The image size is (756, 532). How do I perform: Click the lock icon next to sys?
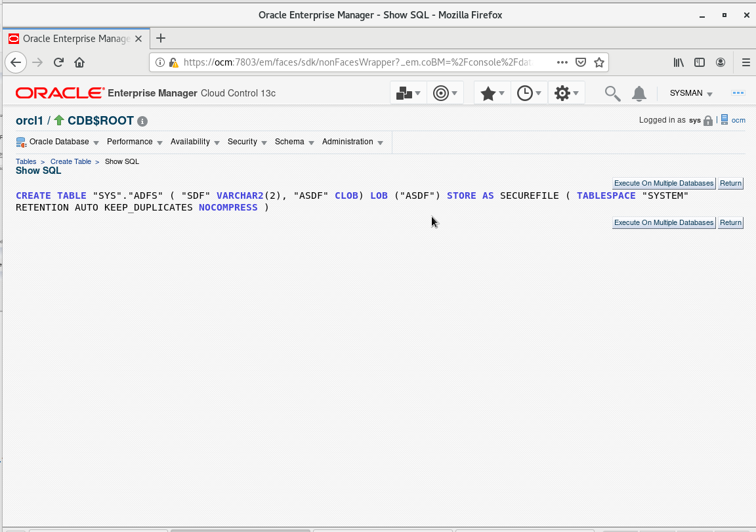708,121
